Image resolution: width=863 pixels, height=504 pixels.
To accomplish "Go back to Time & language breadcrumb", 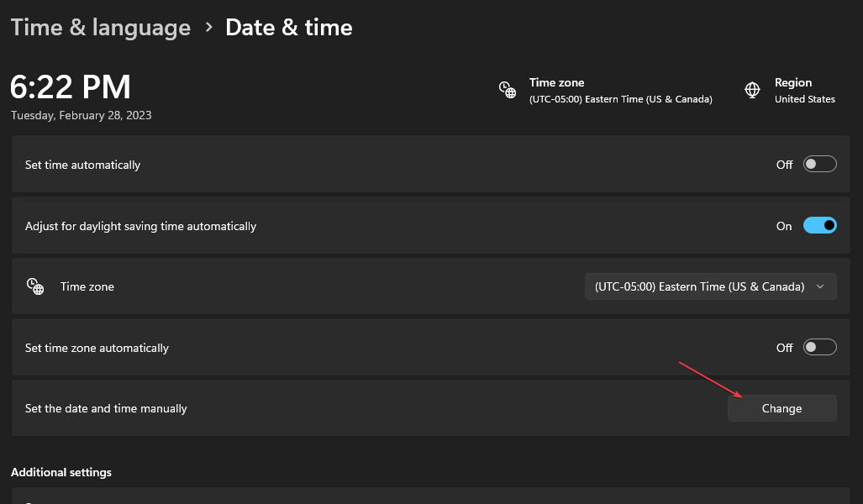I will click(101, 28).
